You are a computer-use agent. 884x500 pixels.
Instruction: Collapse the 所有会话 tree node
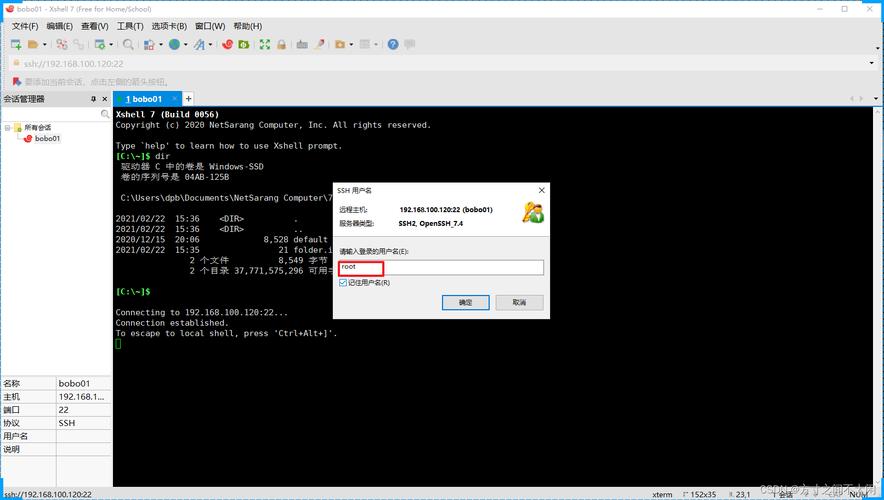tap(7, 128)
